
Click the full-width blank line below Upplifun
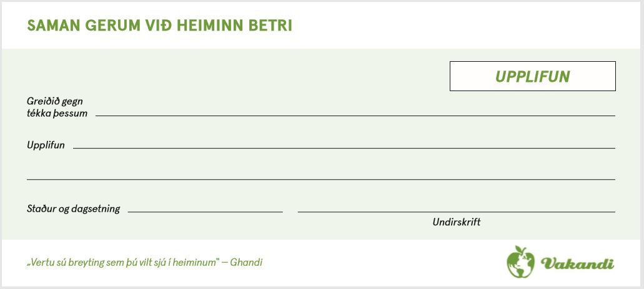tap(321, 179)
